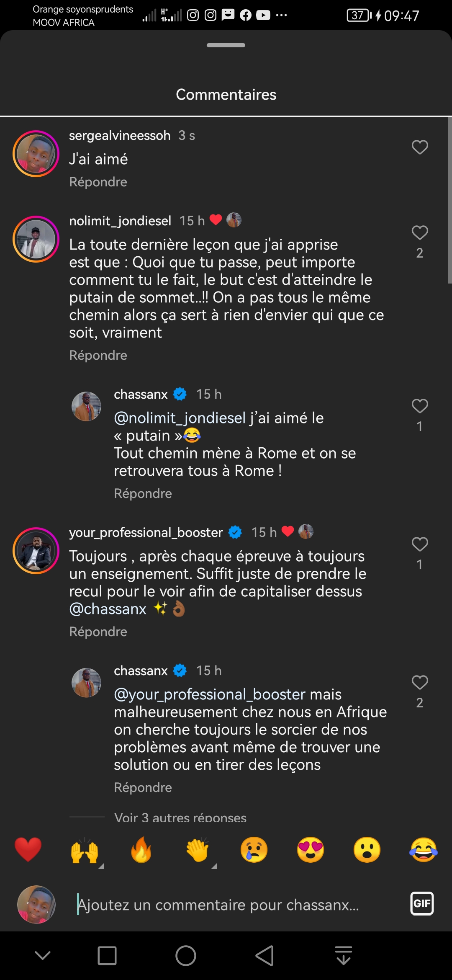
Task: Insert the surprised face emoji
Action: click(x=367, y=850)
